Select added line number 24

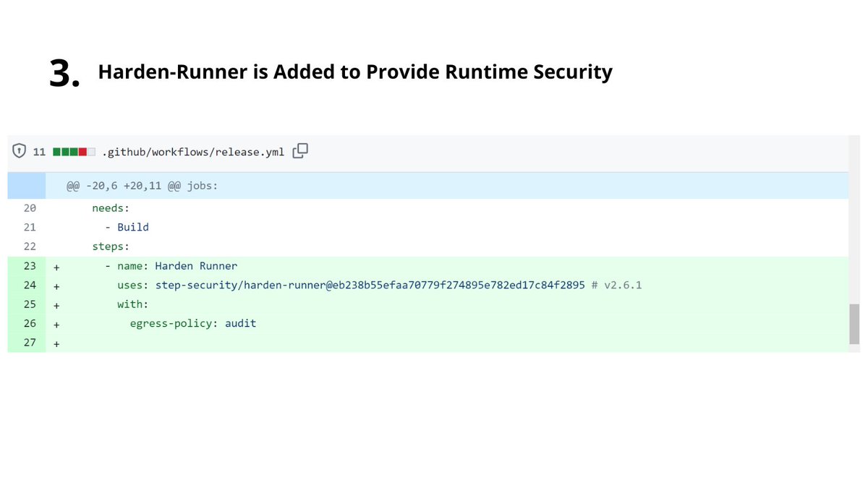tap(30, 285)
